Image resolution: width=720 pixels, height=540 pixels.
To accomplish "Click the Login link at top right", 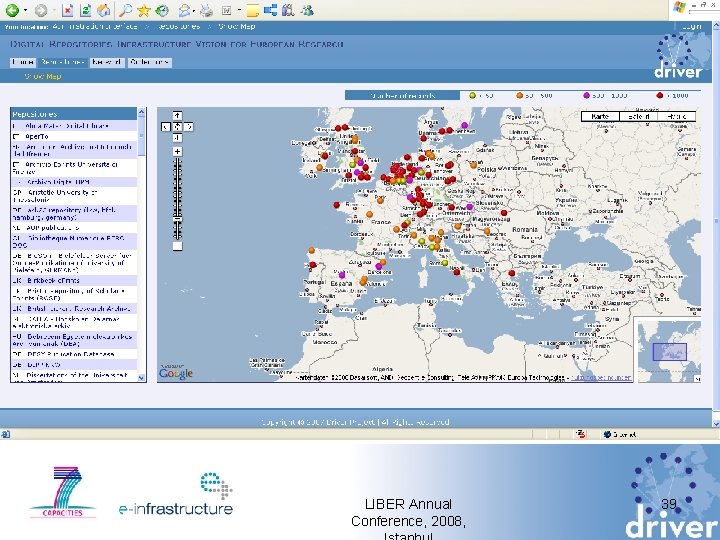I will (x=692, y=27).
